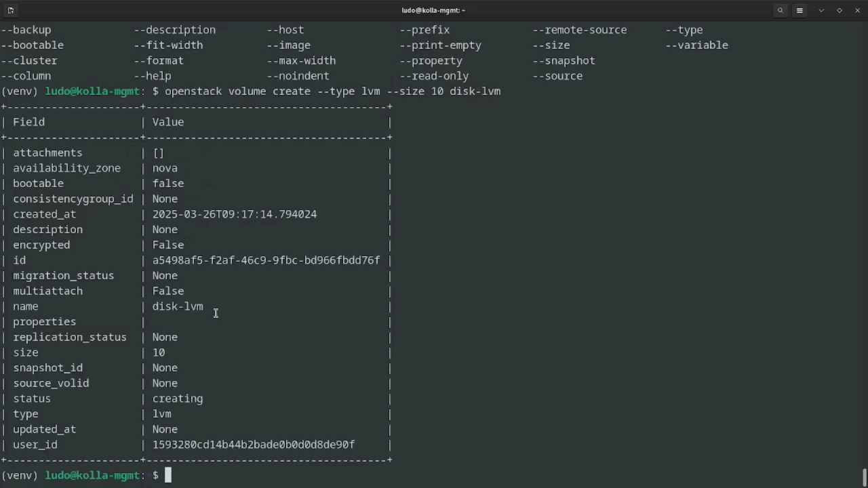This screenshot has height=488, width=868.
Task: Click the terminal title ludo@kolla-mgmt
Action: (433, 10)
